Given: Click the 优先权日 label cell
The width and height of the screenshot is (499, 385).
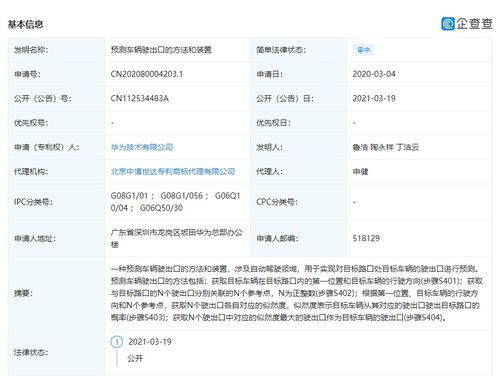Looking at the screenshot, I should [x=298, y=123].
